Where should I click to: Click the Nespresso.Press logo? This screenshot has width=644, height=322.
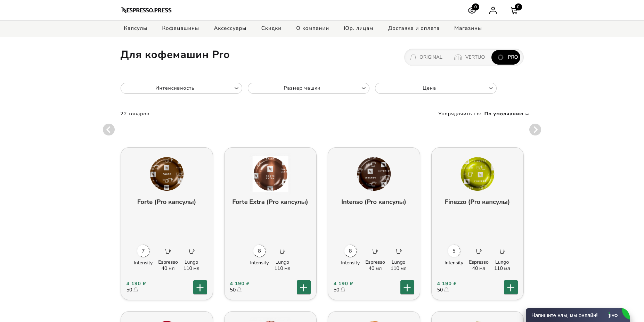[x=146, y=10]
